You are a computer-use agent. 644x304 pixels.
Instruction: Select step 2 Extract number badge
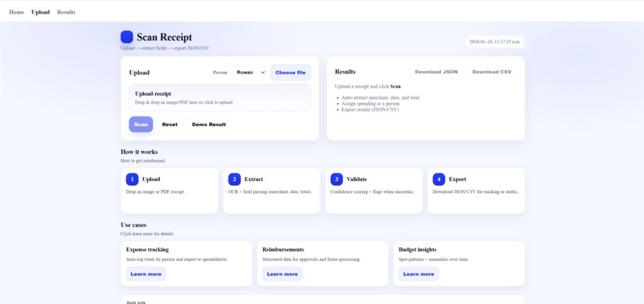(235, 180)
